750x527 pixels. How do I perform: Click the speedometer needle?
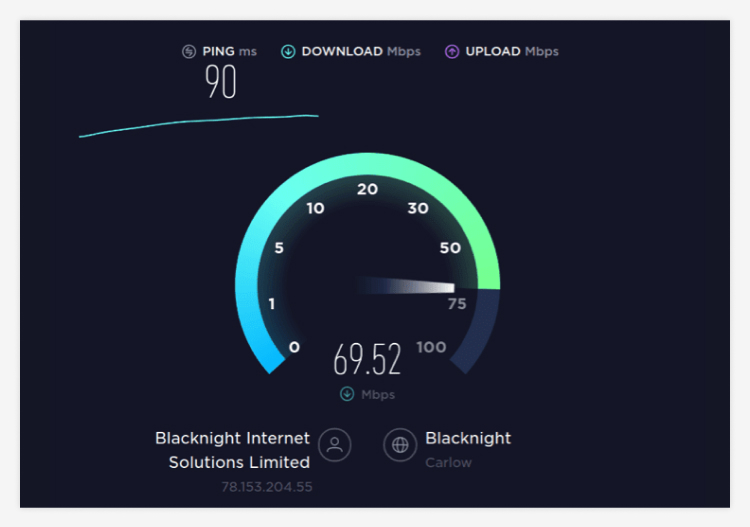(x=410, y=287)
